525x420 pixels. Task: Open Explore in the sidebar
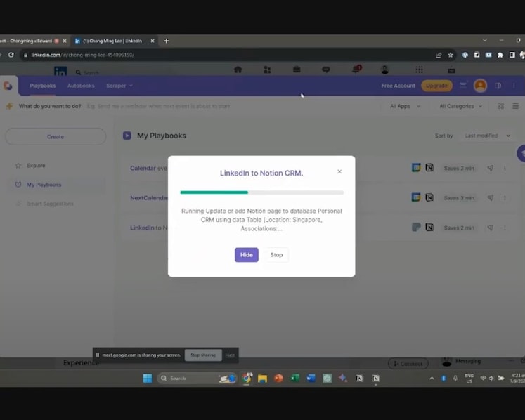(36, 166)
